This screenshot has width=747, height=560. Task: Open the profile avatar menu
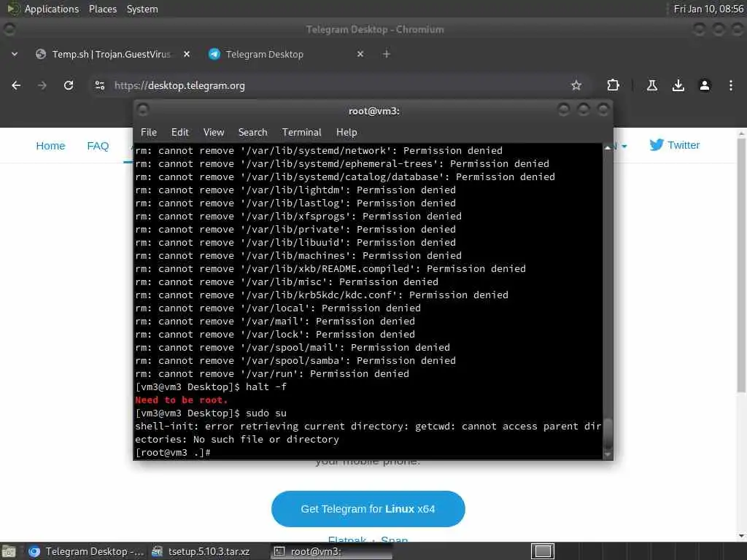[705, 85]
